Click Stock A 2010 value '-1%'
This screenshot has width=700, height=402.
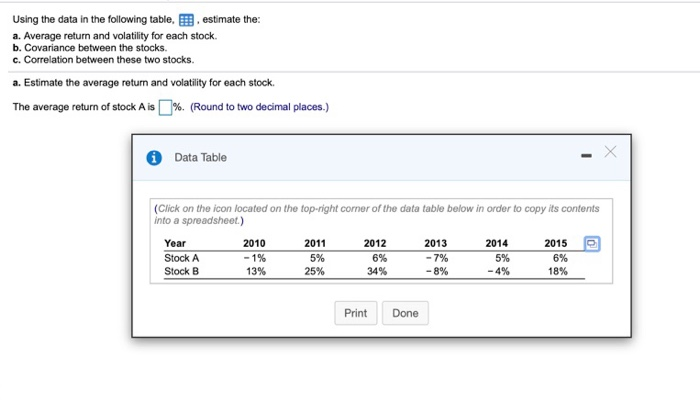(x=255, y=258)
